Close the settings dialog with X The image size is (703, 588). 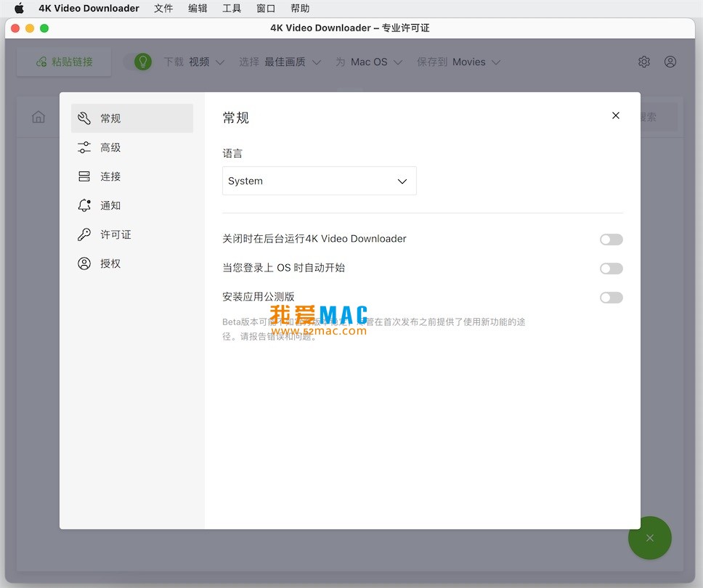point(616,115)
